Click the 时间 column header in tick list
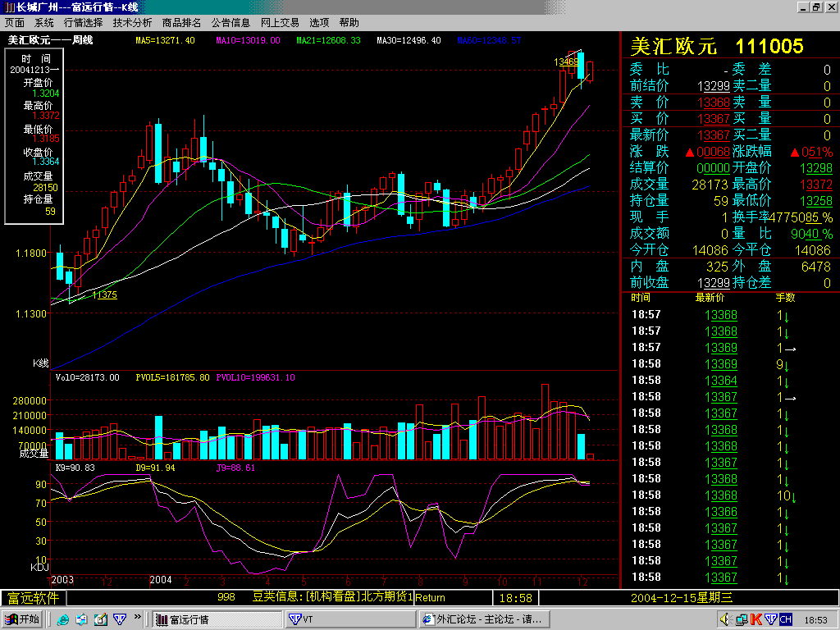 (640, 298)
